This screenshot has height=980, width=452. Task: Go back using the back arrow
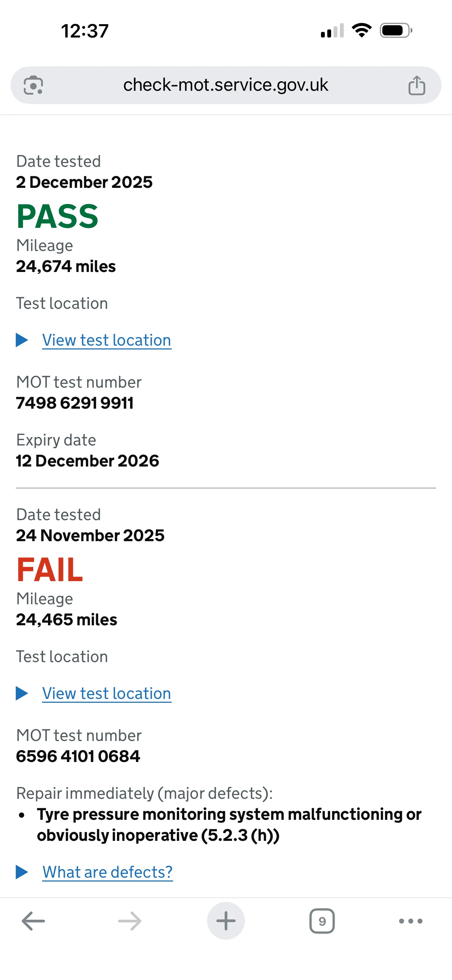pyautogui.click(x=33, y=921)
